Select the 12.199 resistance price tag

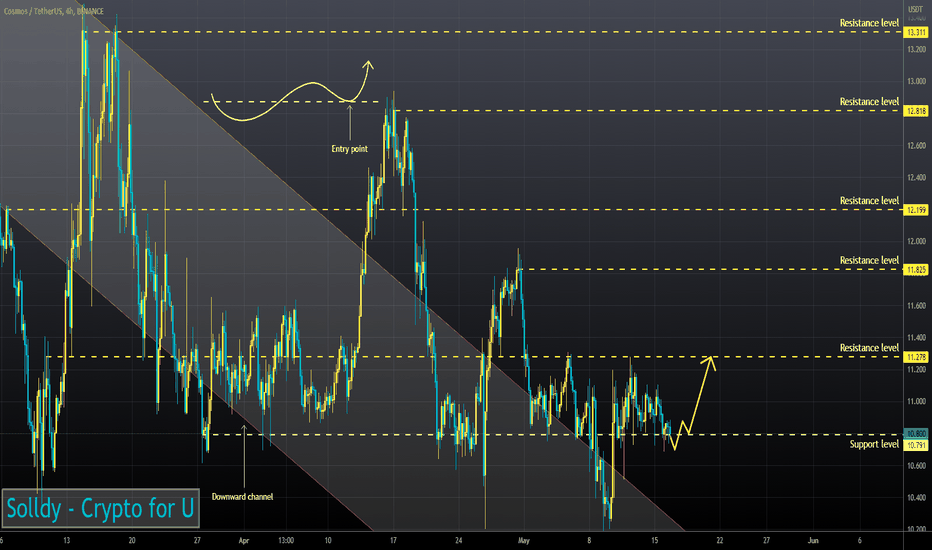pyautogui.click(x=915, y=210)
